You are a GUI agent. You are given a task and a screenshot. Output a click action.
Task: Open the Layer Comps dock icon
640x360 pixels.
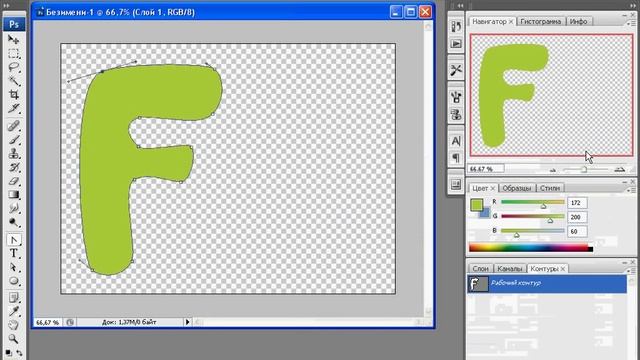coord(456,184)
